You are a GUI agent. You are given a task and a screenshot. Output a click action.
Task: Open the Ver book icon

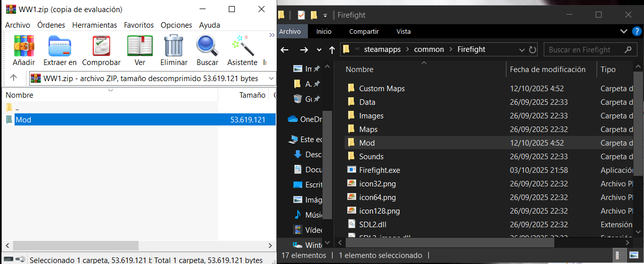(140, 46)
